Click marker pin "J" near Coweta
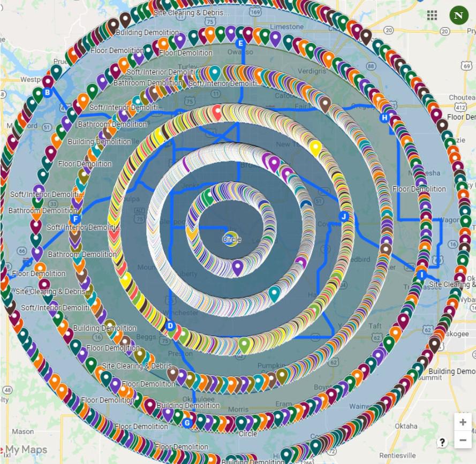The width and height of the screenshot is (476, 464). [x=344, y=217]
